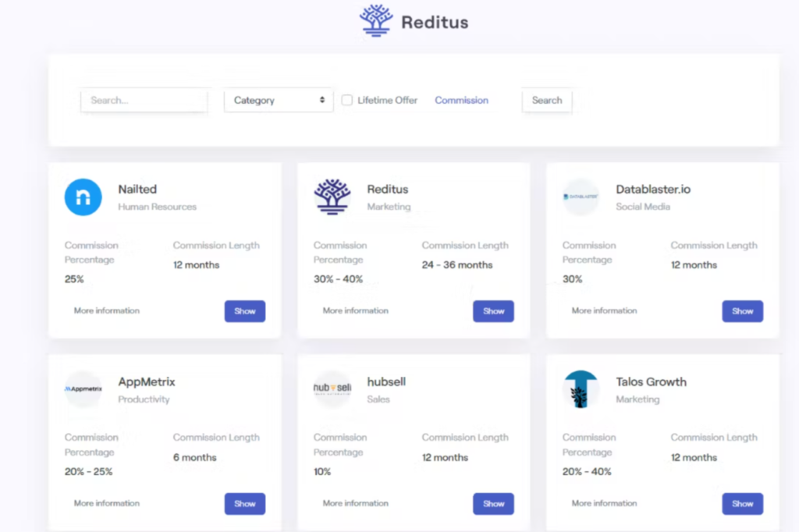799x532 pixels.
Task: Click the Datablaster.io logo thumbnail
Action: click(x=581, y=197)
